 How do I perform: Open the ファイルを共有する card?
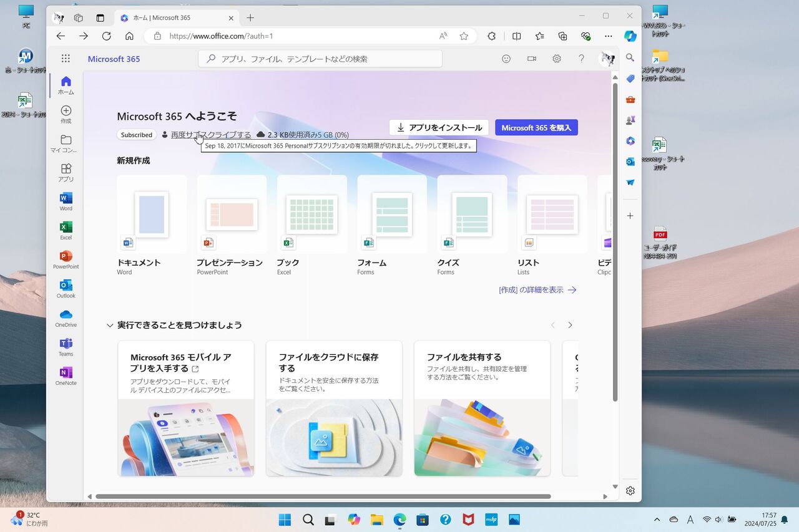482,408
